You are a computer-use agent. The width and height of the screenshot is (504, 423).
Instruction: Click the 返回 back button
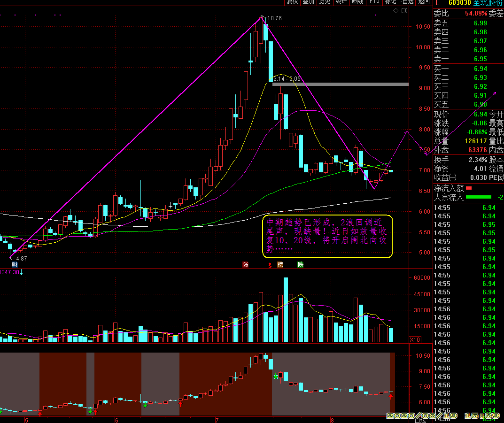(x=424, y=2)
